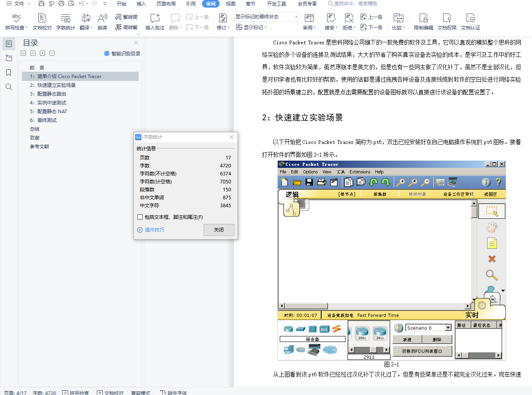Click the magnifier search icon in left sidebar
This screenshot has width=532, height=395.
[9, 87]
